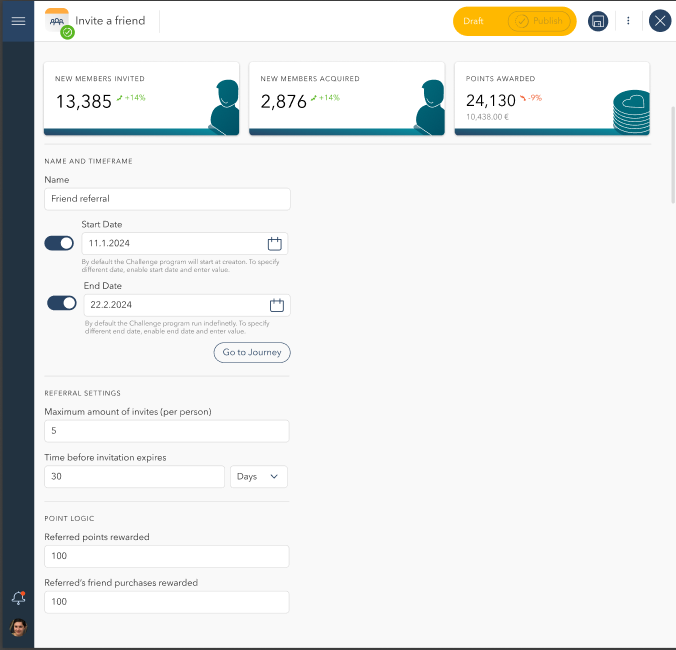
Task: Open the notifications bell
Action: (x=19, y=598)
